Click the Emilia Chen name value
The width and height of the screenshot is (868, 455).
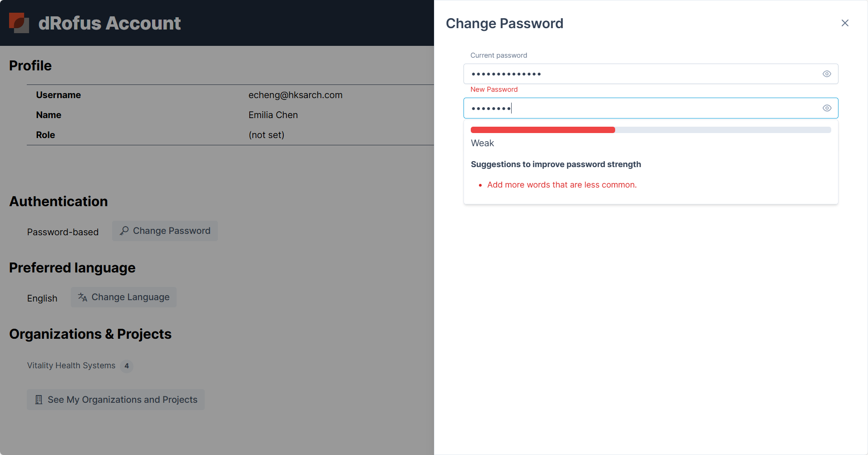[x=273, y=115]
